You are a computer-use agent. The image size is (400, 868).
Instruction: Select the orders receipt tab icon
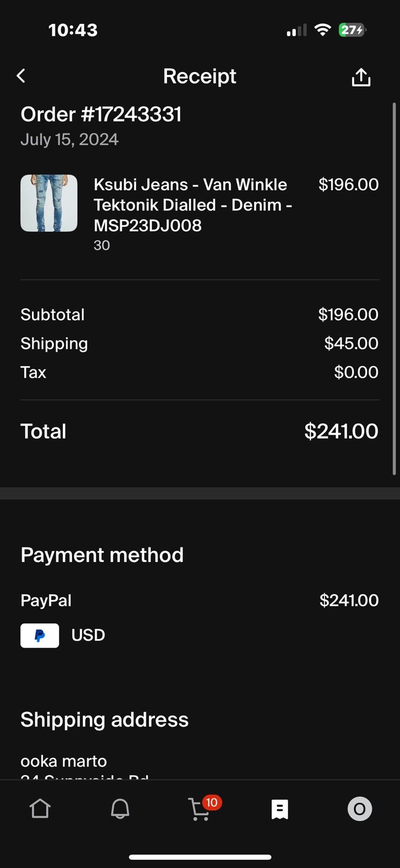(x=280, y=809)
